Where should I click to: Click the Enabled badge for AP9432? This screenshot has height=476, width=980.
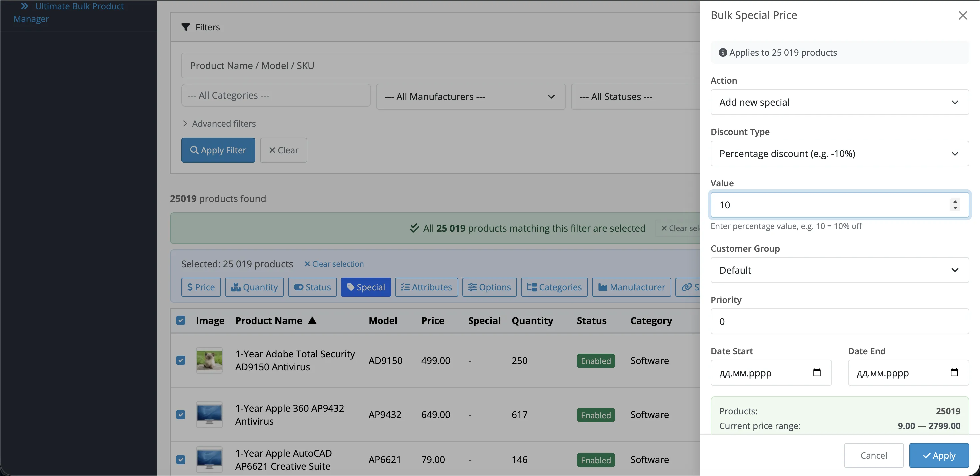click(x=595, y=415)
